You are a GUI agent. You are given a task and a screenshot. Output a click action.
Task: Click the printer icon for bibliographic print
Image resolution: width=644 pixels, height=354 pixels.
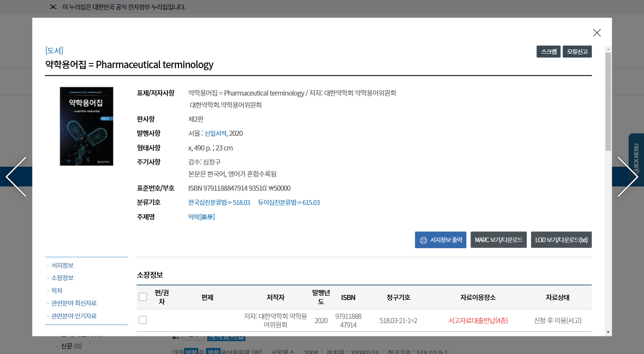pyautogui.click(x=423, y=240)
